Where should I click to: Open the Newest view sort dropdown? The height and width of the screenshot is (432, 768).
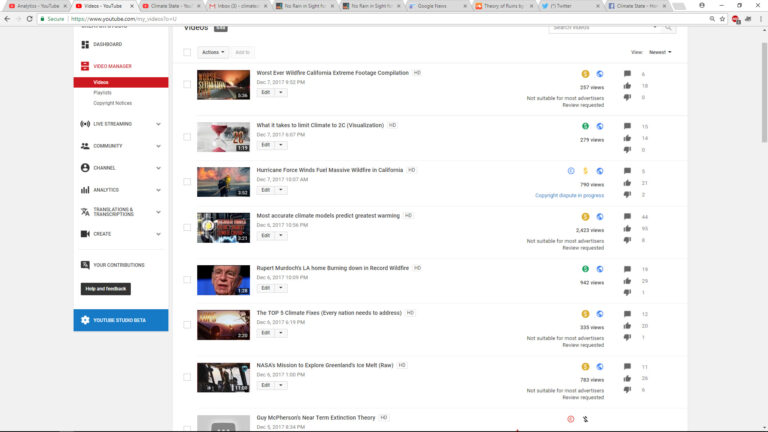pyautogui.click(x=660, y=52)
